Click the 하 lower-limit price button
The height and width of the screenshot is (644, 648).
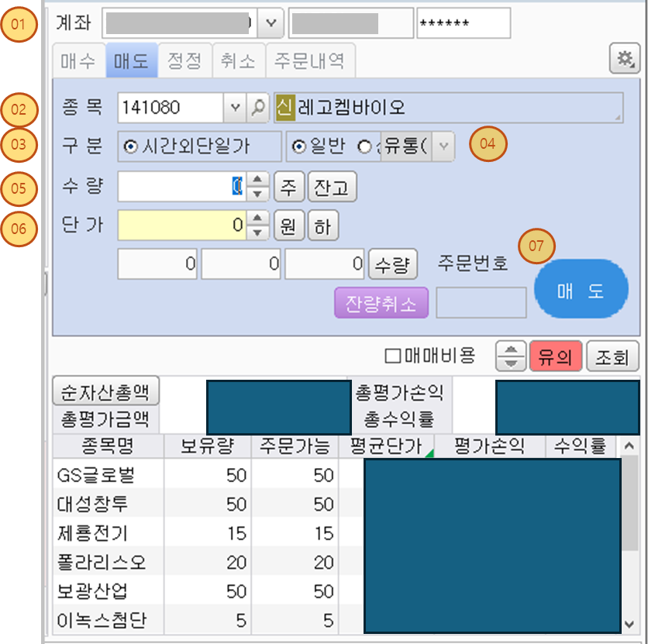(x=323, y=226)
